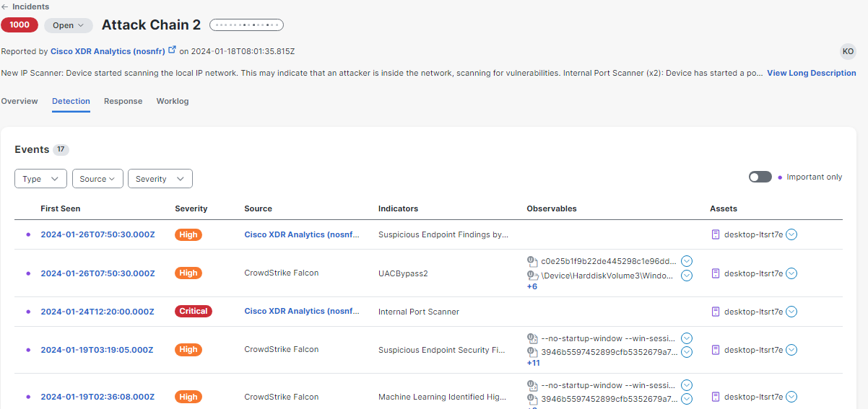Click the First Seen column header
868x409 pixels.
click(x=61, y=208)
